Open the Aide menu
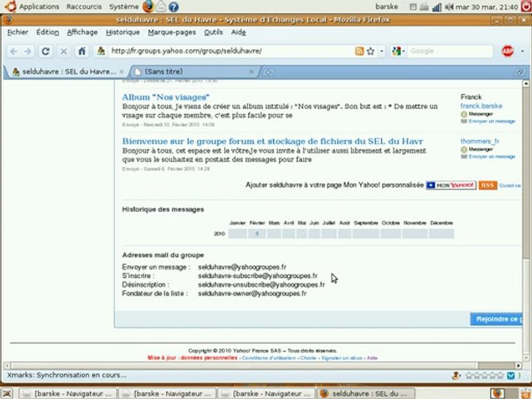 (238, 32)
